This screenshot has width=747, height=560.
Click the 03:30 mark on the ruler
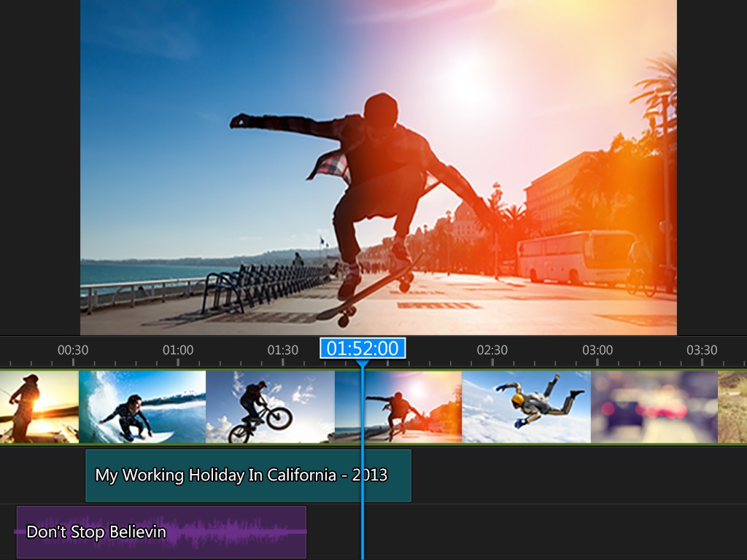coord(702,350)
